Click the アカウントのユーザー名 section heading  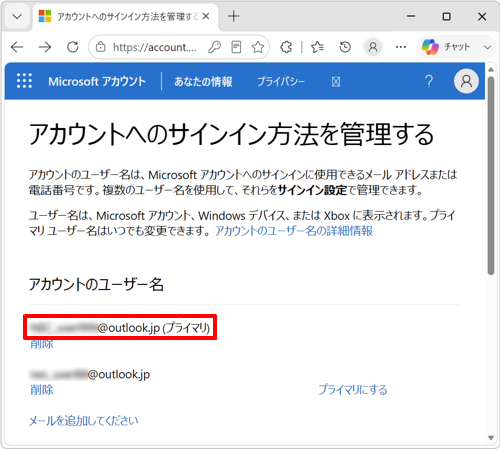(96, 284)
